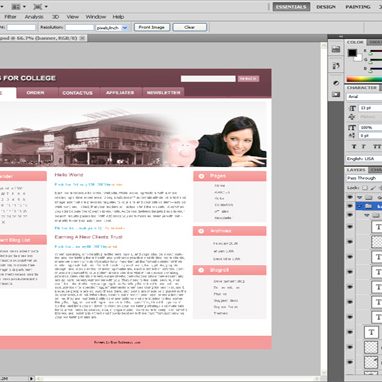Collapse the nested layer group triangle
This screenshot has height=382, width=382.
click(367, 215)
